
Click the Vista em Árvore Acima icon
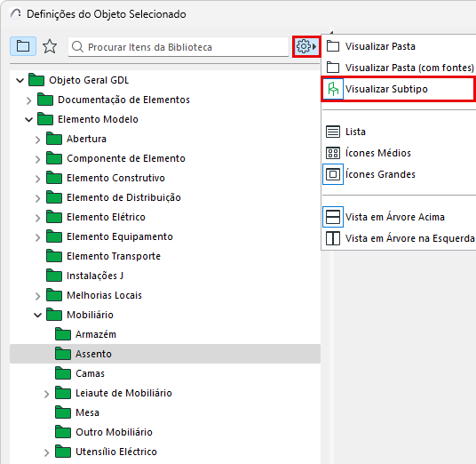coord(333,217)
